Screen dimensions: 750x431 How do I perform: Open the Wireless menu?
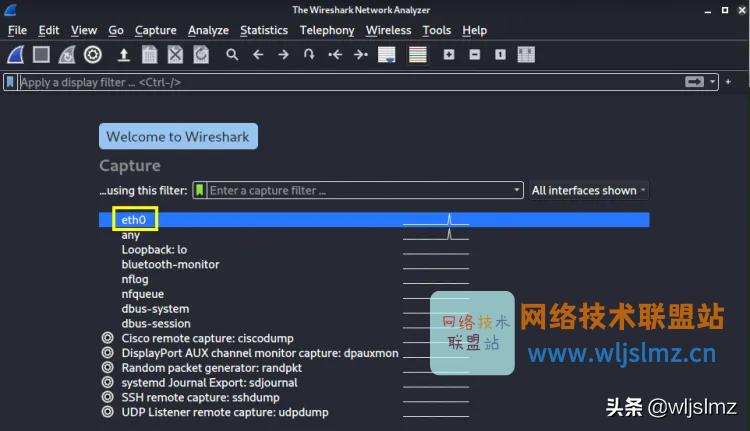click(388, 30)
